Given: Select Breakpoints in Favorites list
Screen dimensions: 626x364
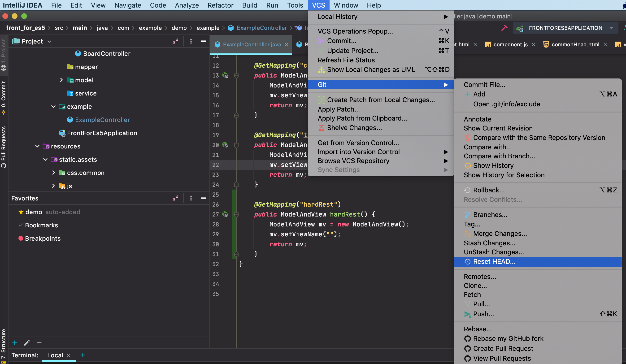Looking at the screenshot, I should [x=43, y=238].
